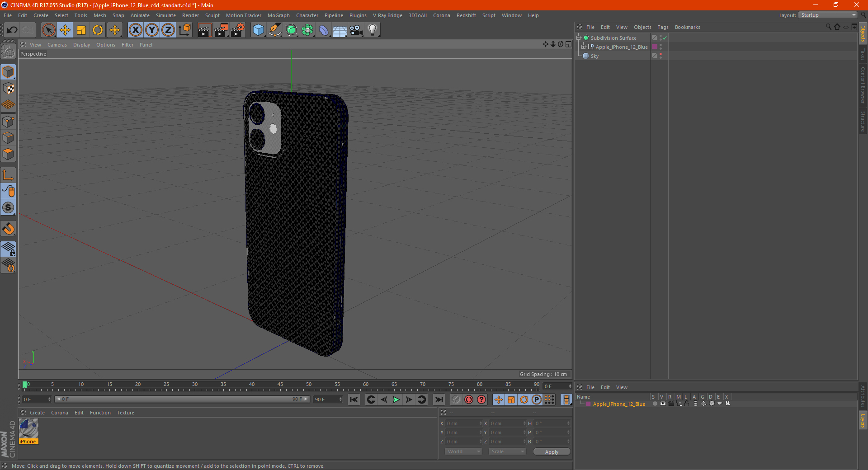Toggle Y axis lock
Screen dimensions: 868x470
152,30
